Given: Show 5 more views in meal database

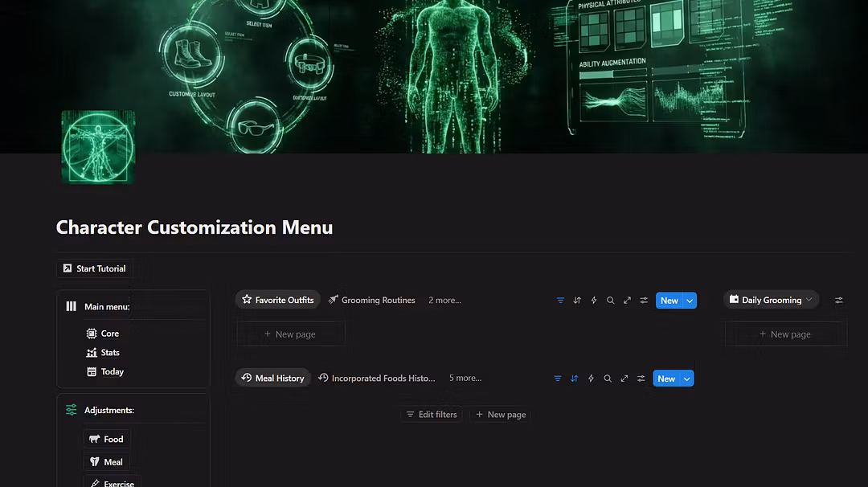Looking at the screenshot, I should pyautogui.click(x=465, y=378).
